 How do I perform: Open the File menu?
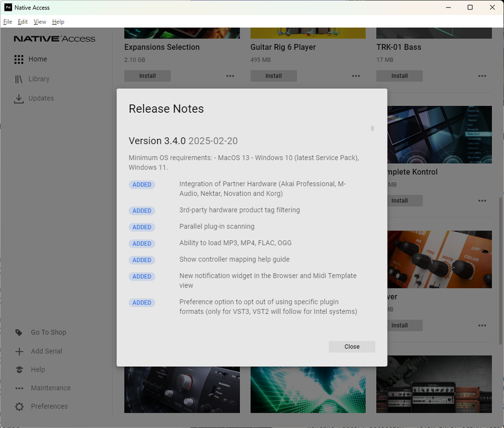(x=8, y=22)
